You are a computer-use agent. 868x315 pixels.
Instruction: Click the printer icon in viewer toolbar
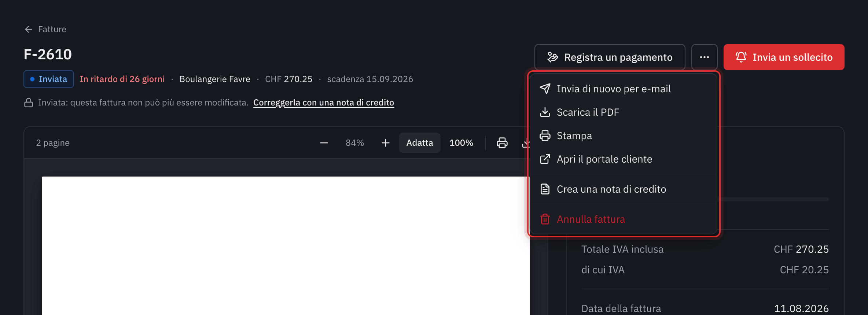[502, 143]
